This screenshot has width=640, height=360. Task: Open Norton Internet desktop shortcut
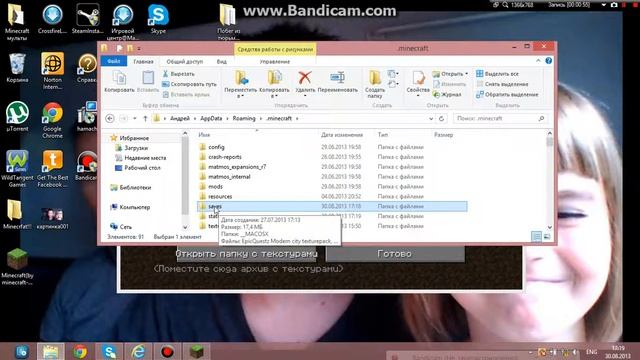pos(52,71)
